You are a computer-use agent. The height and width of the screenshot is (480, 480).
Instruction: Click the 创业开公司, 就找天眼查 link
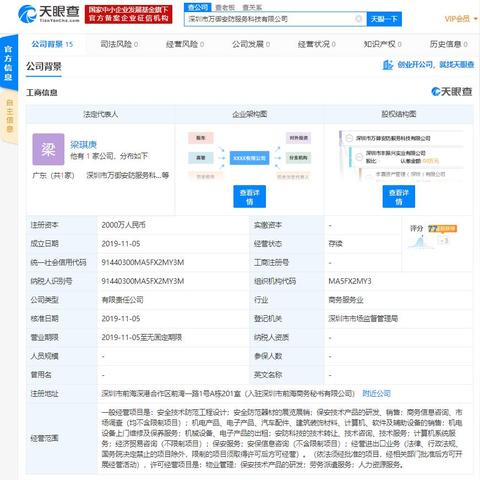(436, 65)
